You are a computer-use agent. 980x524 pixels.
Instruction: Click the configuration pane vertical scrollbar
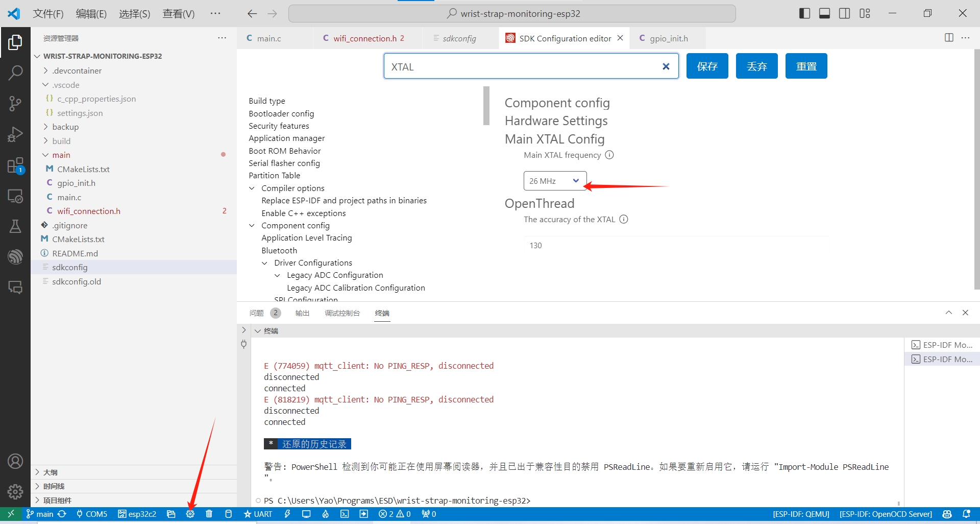pos(976,169)
